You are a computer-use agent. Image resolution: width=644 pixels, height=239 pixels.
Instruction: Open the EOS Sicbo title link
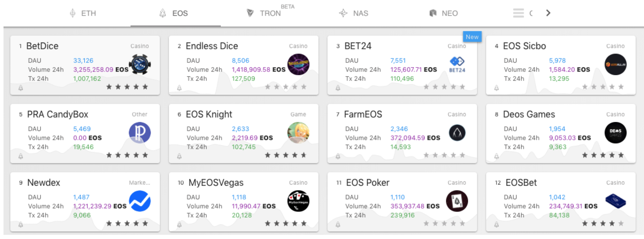[524, 46]
